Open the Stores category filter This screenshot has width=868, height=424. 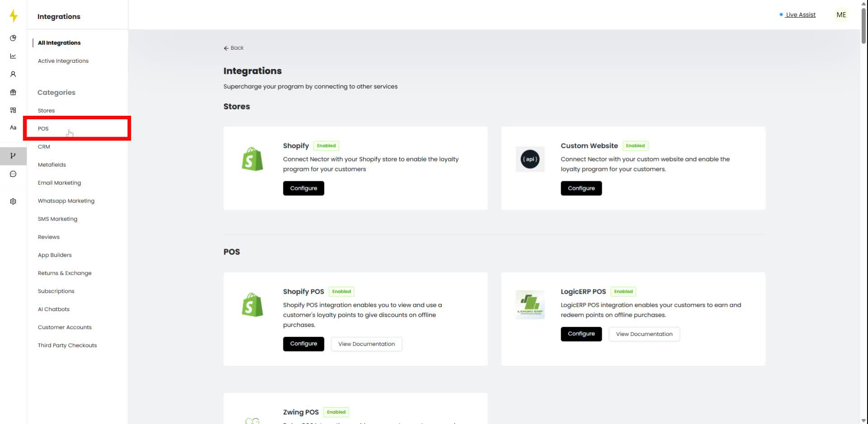tap(46, 110)
